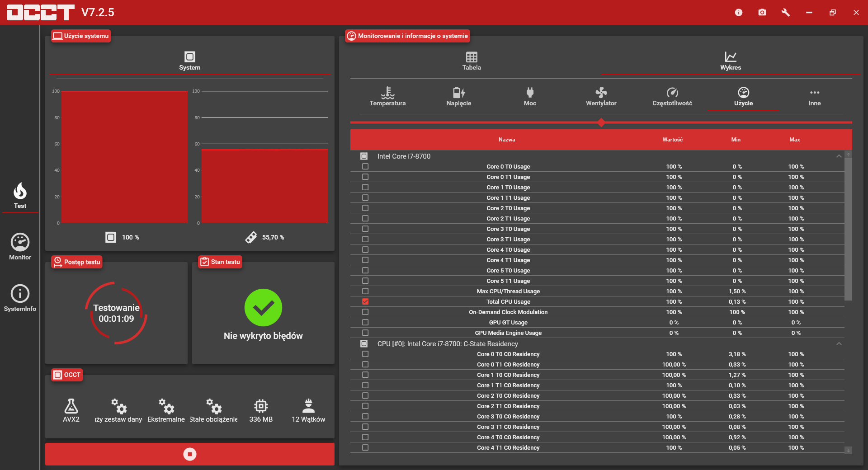The width and height of the screenshot is (868, 470).
Task: Change the 12 Wątków thread count
Action: (x=308, y=410)
